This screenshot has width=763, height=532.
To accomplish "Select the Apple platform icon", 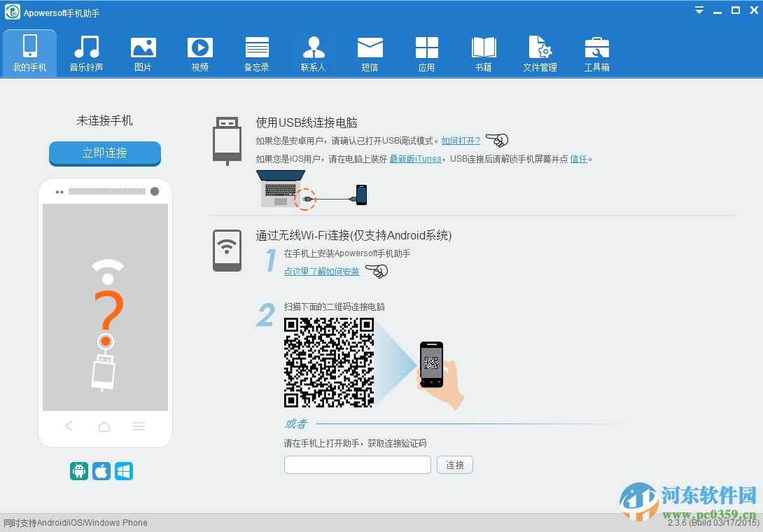I will coord(101,471).
